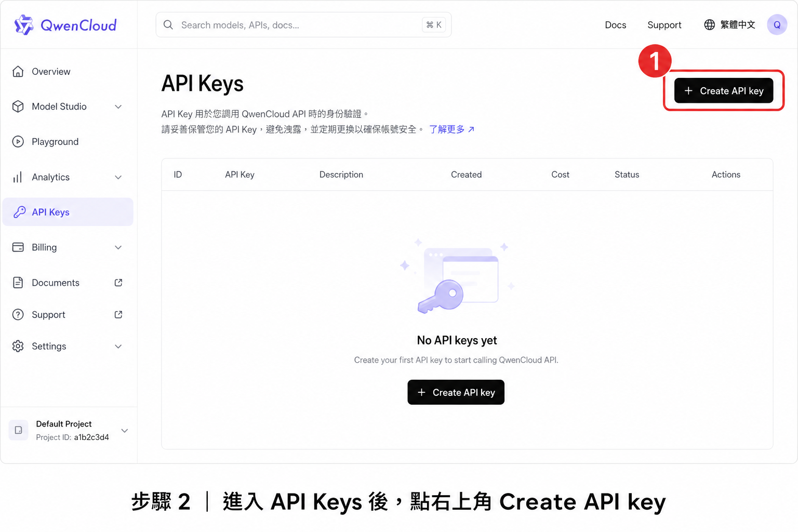Click top-right Create API key button
Screen dimensions: 798x532
724,91
